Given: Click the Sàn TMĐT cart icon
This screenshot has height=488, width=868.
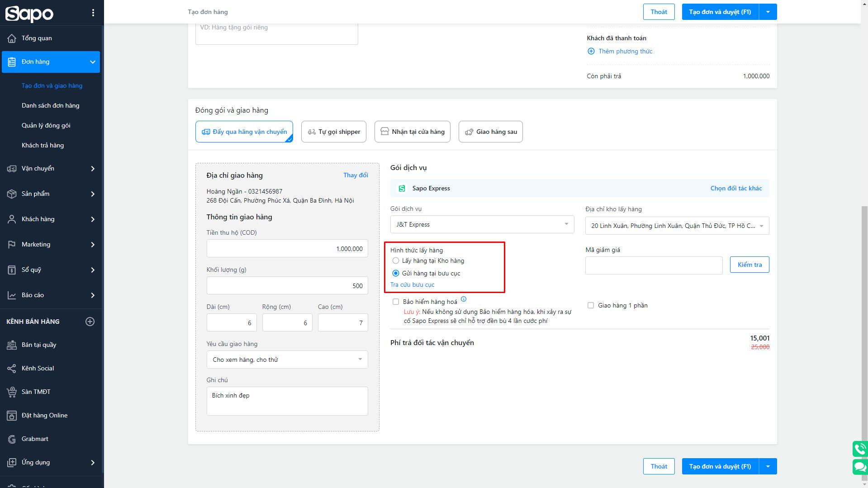Looking at the screenshot, I should 12,392.
